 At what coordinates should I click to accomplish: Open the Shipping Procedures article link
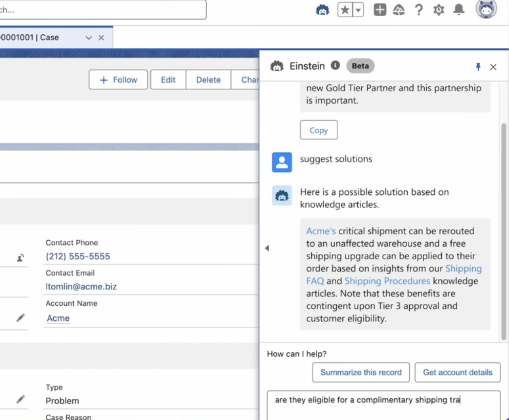click(387, 281)
